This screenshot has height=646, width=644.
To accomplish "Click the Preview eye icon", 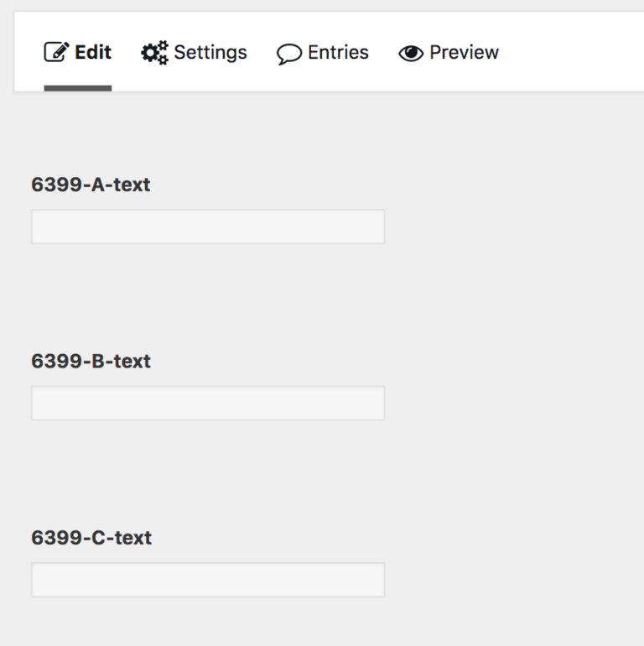I will pos(411,54).
